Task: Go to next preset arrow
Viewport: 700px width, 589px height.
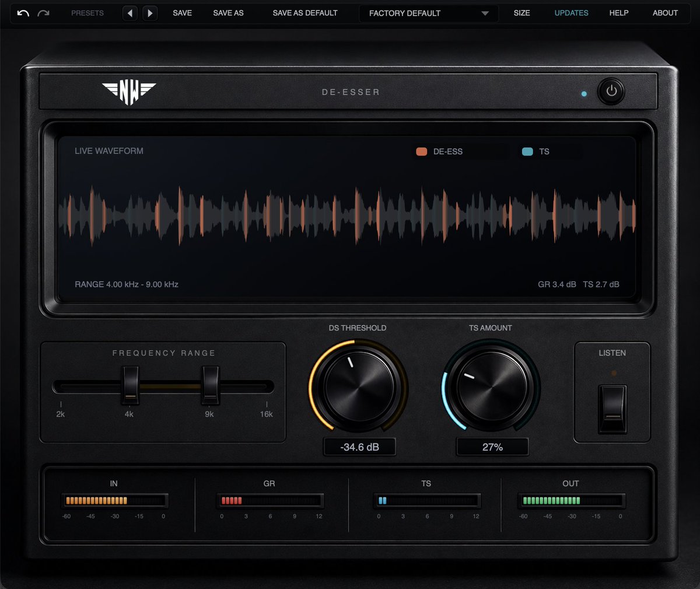Action: click(150, 13)
